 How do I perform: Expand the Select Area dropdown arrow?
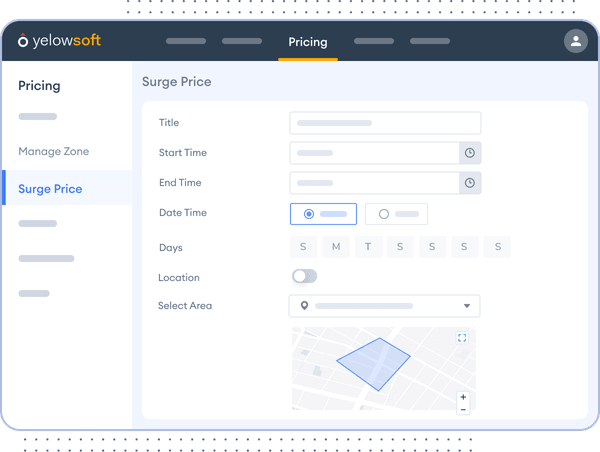[x=466, y=306]
